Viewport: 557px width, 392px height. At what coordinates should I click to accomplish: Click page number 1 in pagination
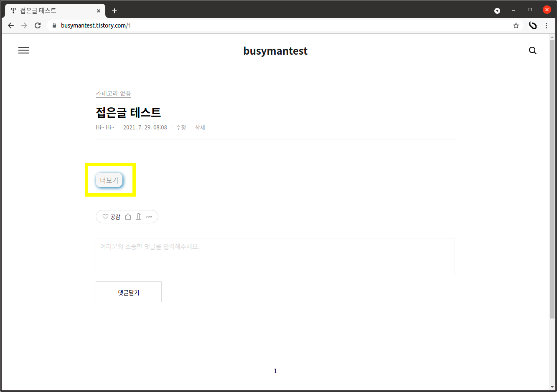[x=275, y=371]
